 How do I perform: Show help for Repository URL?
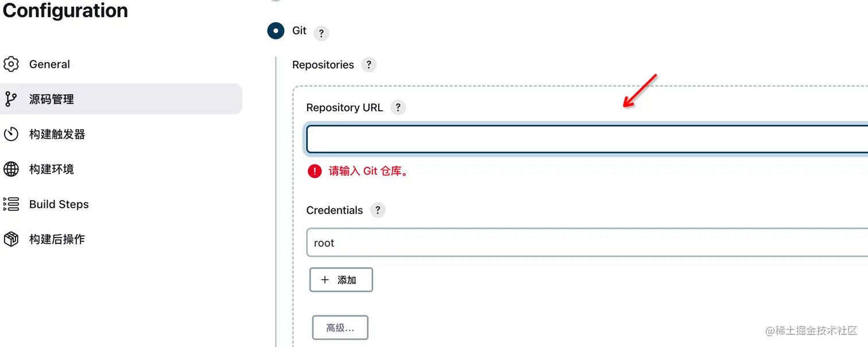pyautogui.click(x=398, y=107)
